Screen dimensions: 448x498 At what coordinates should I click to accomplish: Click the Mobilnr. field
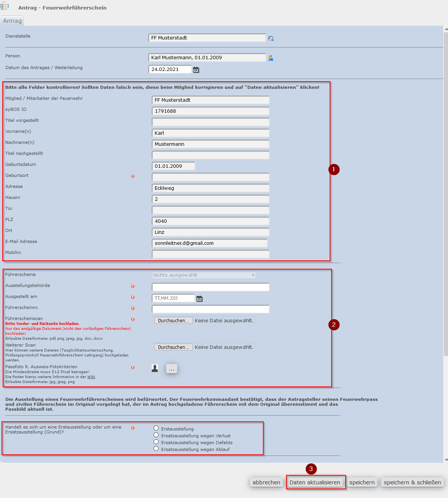click(x=211, y=254)
